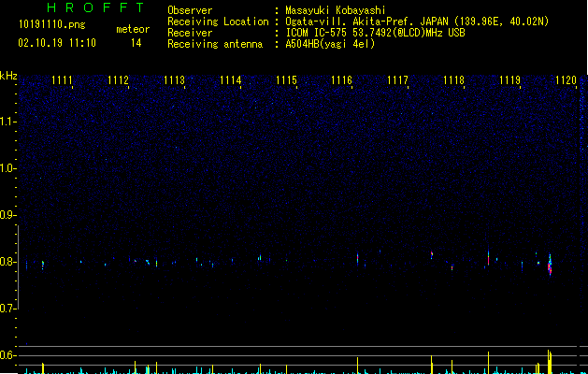588x374 pixels.
Task: Select observer name Masayuki Kobayashi
Action: [x=336, y=10]
